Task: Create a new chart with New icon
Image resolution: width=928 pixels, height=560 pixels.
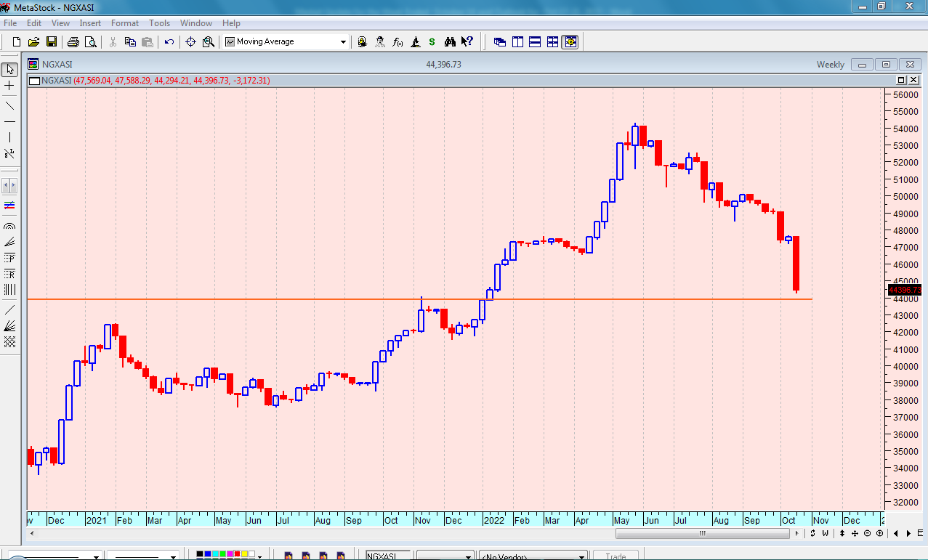Action: click(x=16, y=42)
